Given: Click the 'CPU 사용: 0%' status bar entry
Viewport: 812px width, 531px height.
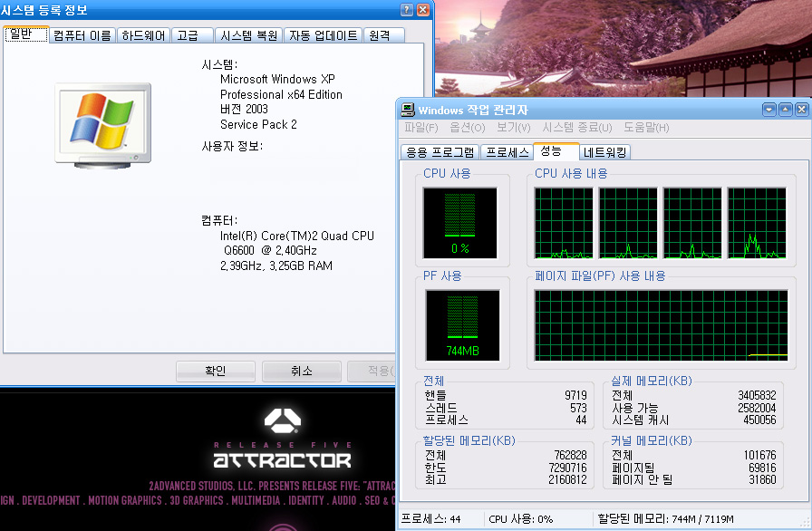Looking at the screenshot, I should tap(520, 519).
